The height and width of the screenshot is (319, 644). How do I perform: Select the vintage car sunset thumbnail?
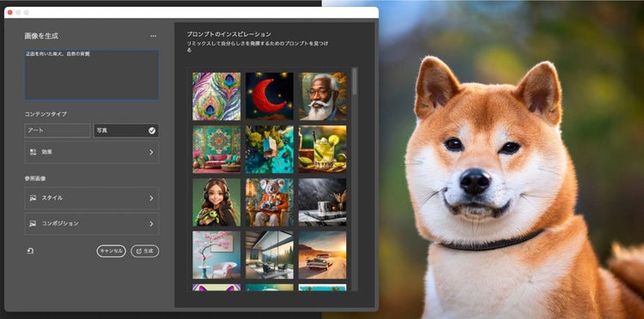322,255
